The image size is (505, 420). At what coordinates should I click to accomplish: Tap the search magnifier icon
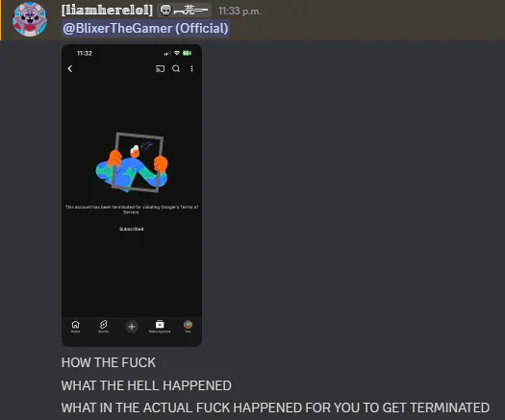[x=176, y=68]
